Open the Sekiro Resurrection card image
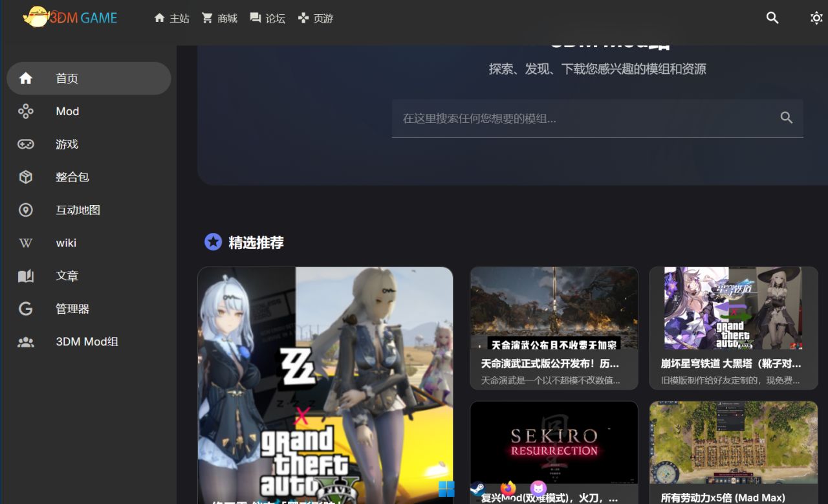 [554, 443]
